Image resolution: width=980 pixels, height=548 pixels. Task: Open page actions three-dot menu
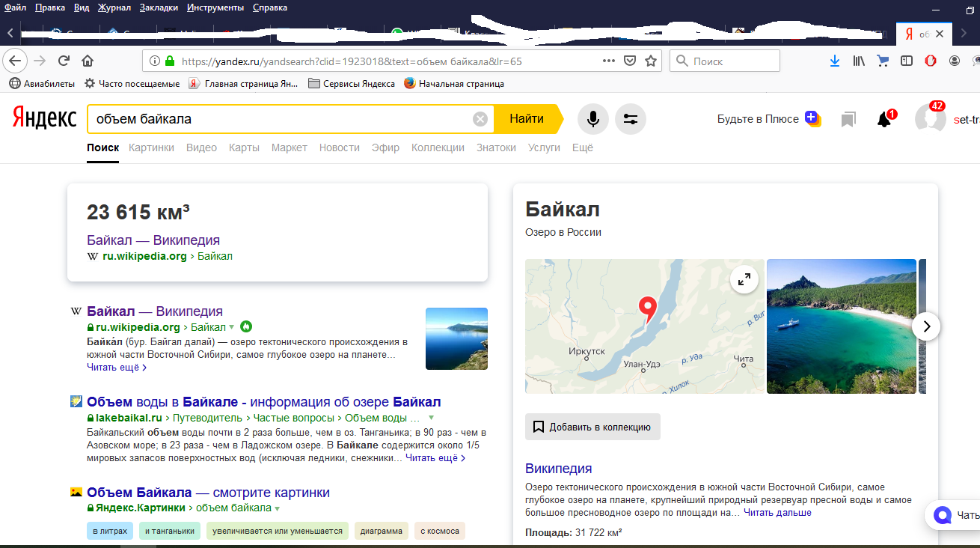tap(609, 61)
